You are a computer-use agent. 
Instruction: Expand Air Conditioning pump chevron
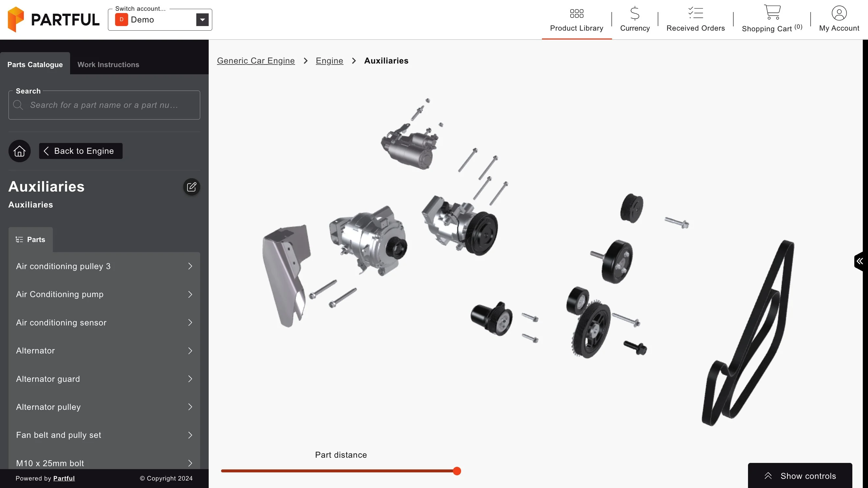tap(190, 294)
